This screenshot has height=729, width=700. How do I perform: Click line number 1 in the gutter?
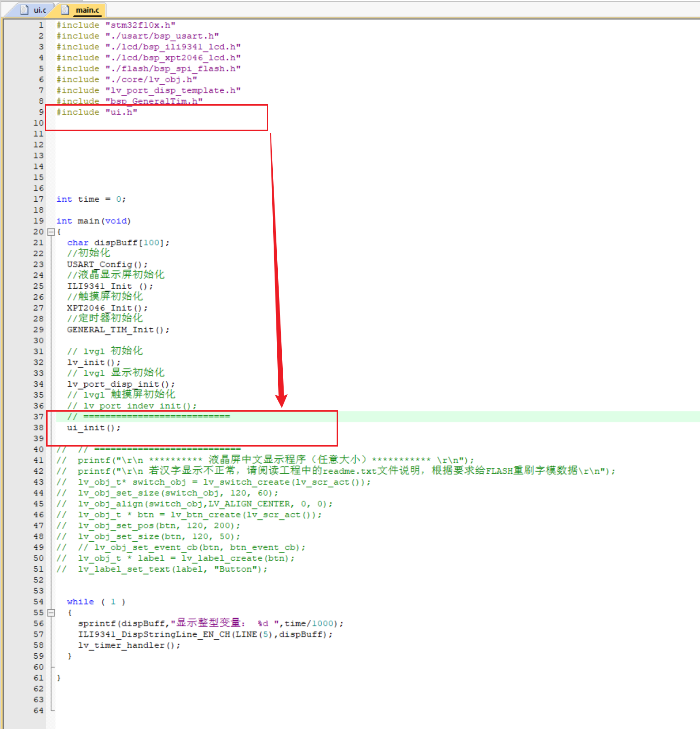point(41,25)
